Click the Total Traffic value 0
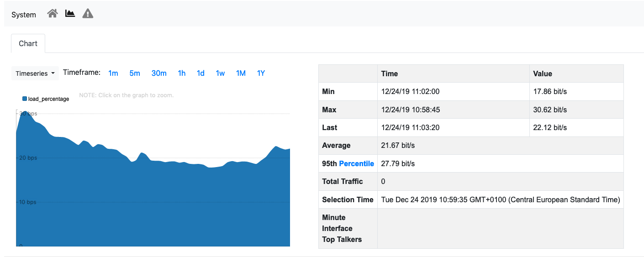 (383, 181)
